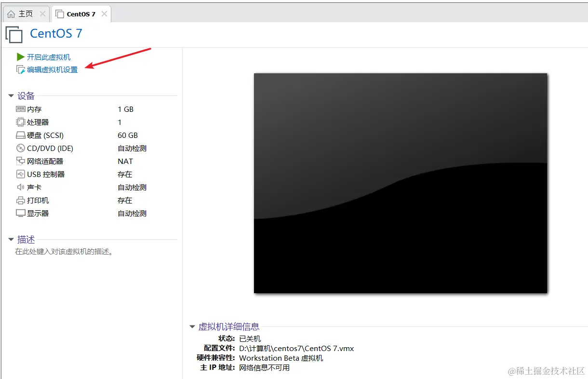
Task: Click the 显示器 display icon
Action: (20, 213)
